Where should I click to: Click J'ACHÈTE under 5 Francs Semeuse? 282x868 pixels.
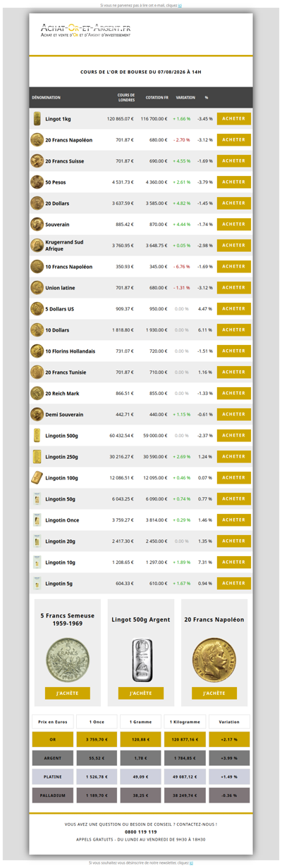tap(68, 693)
